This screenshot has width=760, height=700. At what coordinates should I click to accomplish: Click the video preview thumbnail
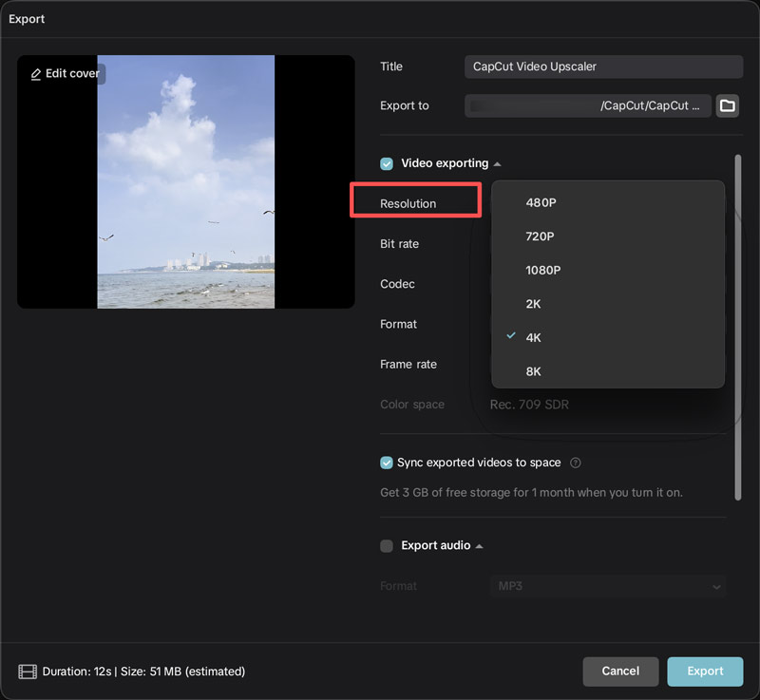click(x=186, y=181)
